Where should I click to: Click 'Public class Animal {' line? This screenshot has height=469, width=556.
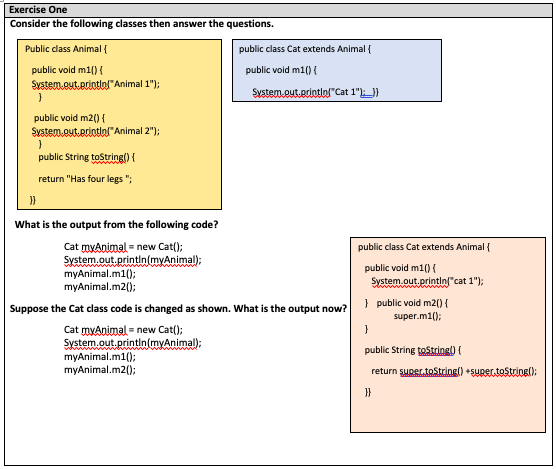click(66, 49)
